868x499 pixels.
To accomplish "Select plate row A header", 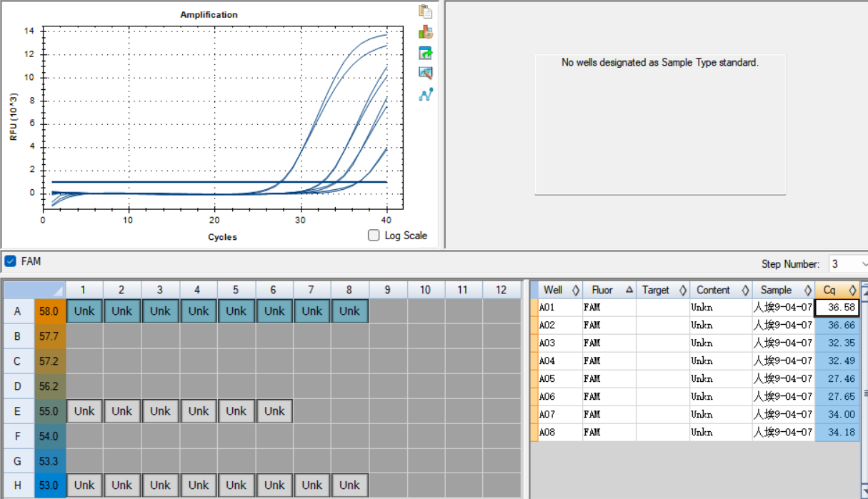I will click(x=19, y=311).
